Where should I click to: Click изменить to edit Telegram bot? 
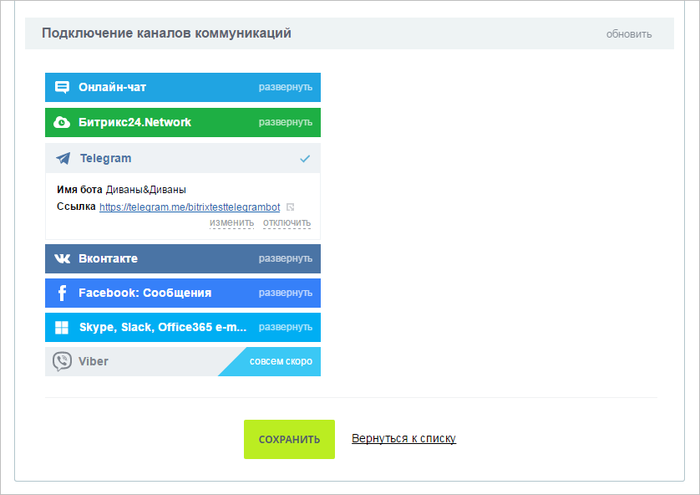point(232,223)
